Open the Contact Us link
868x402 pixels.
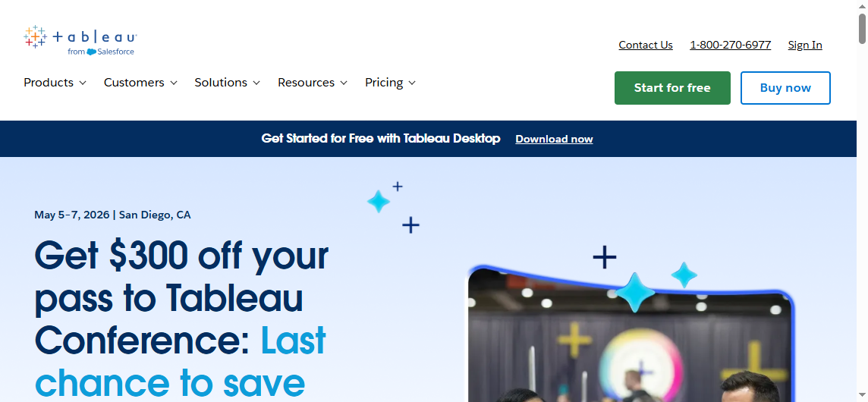646,45
